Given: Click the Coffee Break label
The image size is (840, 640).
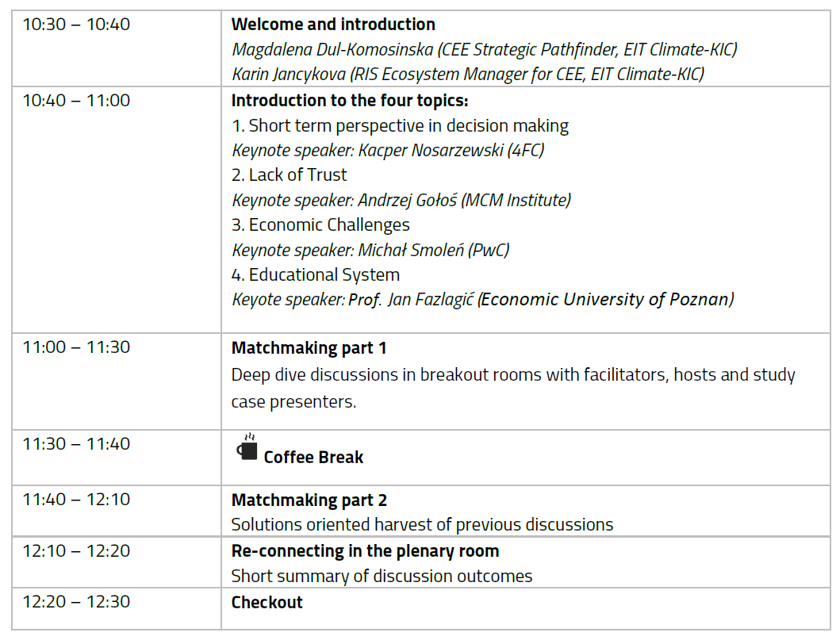Looking at the screenshot, I should [313, 457].
